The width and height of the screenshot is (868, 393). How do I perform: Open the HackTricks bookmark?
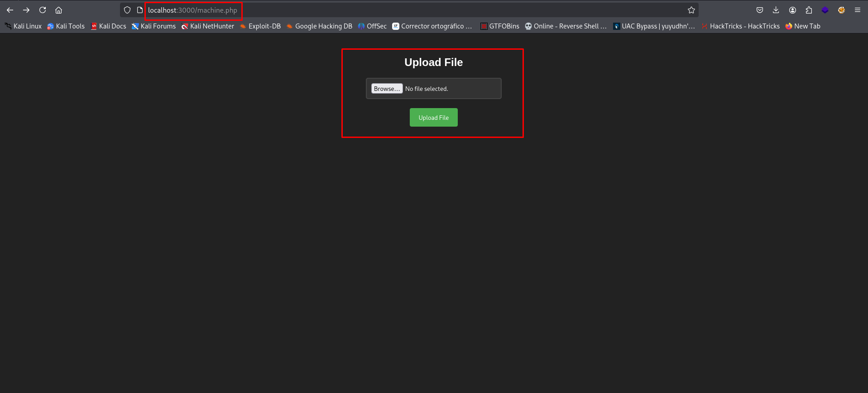coord(740,26)
